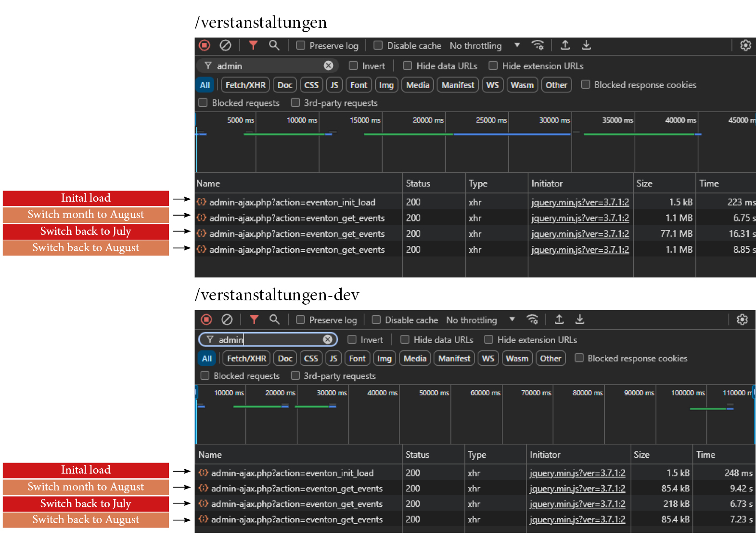Focus the admin filter field in bottom panel
Image resolution: width=756 pixels, height=540 pixels.
[x=268, y=339]
